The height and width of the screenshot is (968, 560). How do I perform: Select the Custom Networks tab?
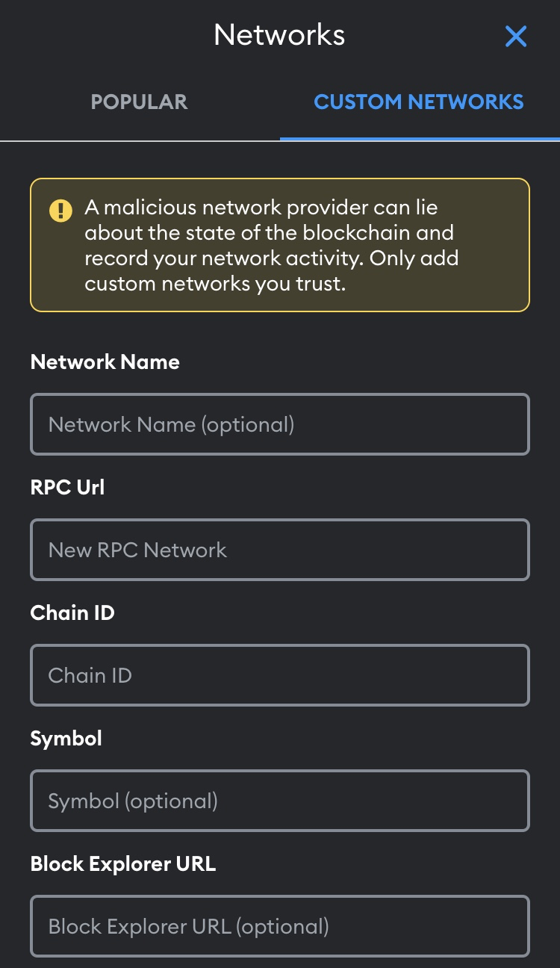pos(419,102)
